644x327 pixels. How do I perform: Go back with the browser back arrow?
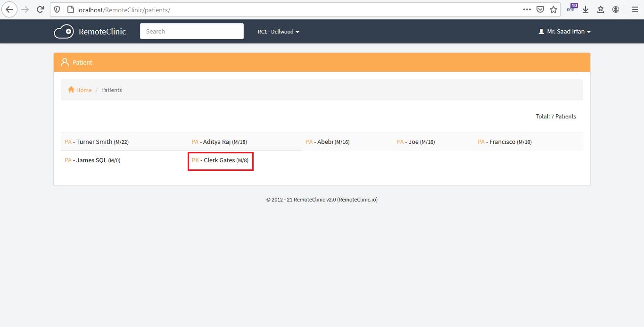(9, 9)
